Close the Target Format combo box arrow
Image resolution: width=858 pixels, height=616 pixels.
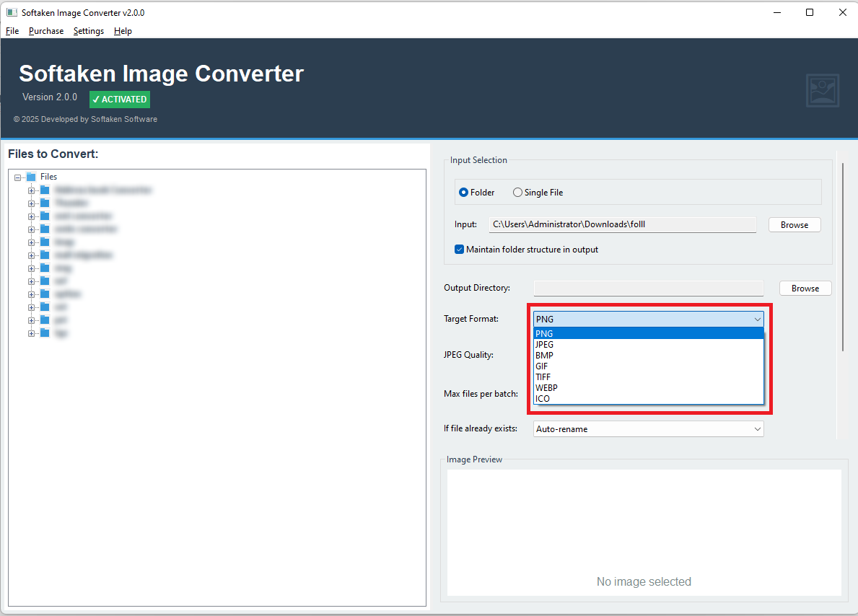(757, 320)
